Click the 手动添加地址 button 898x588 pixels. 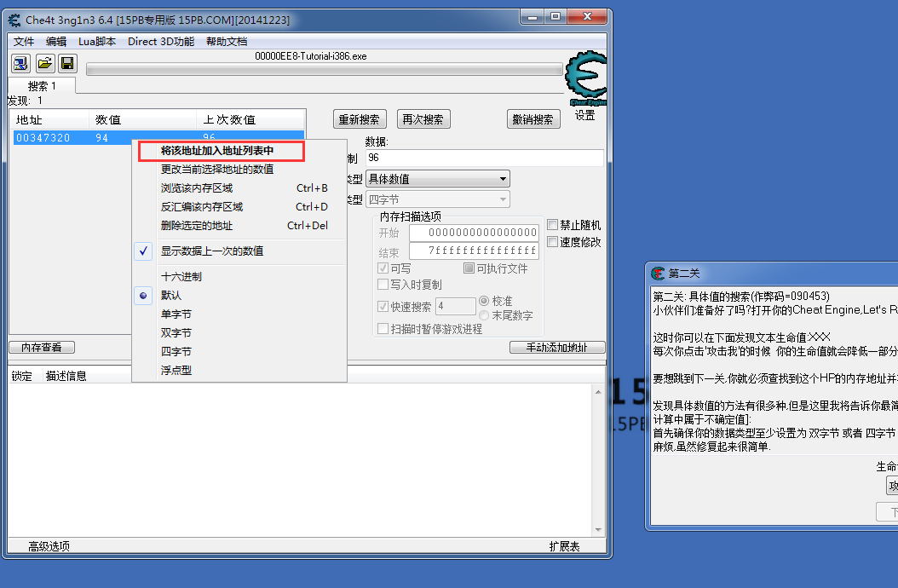[557, 348]
